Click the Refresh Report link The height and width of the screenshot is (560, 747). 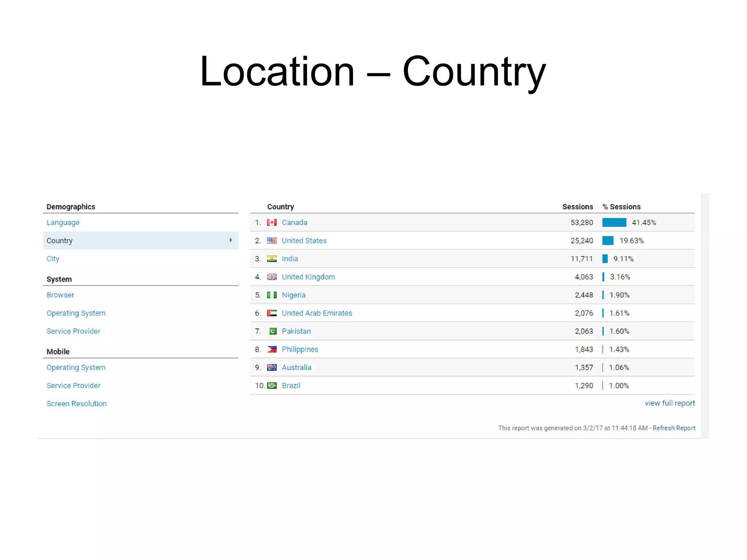point(674,428)
